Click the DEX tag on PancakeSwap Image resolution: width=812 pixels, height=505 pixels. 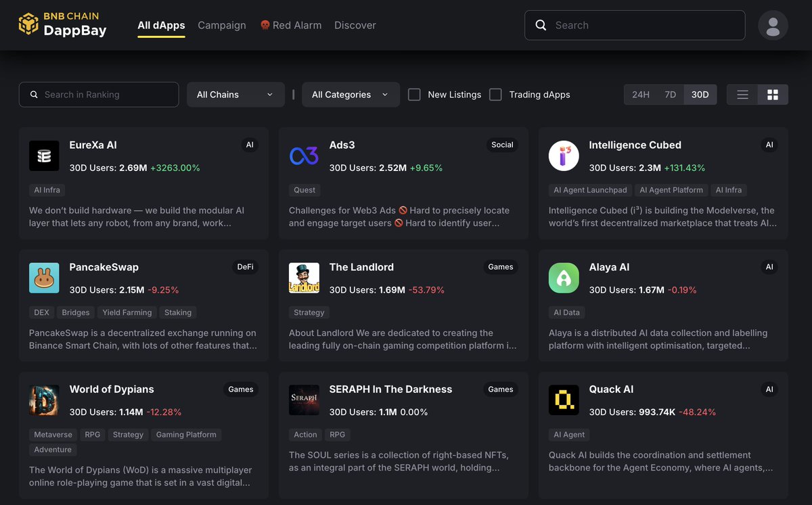(x=41, y=312)
